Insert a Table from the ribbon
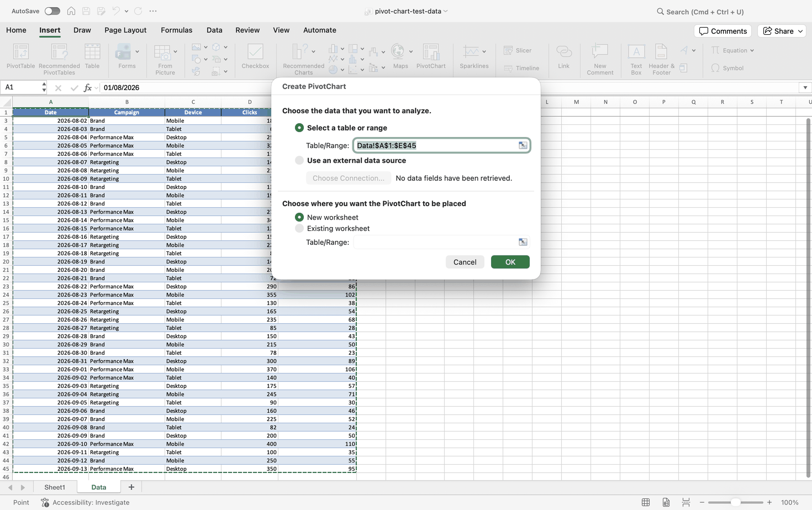812x510 pixels. [92, 56]
